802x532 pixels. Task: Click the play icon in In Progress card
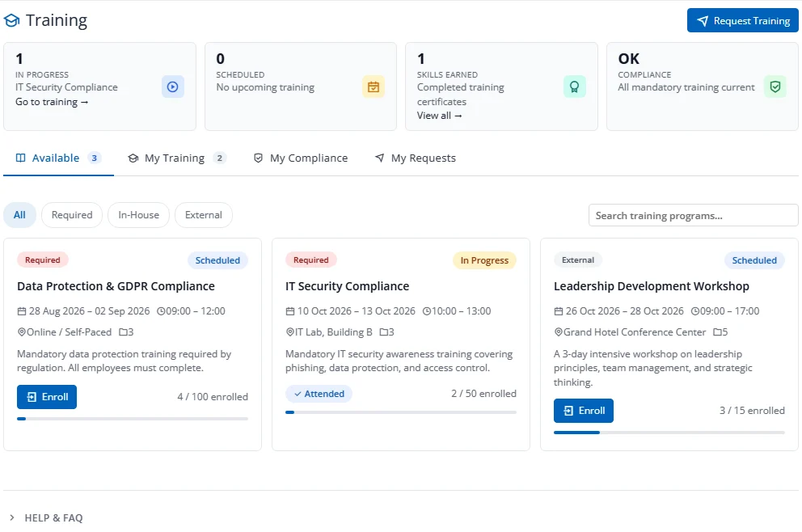(173, 87)
